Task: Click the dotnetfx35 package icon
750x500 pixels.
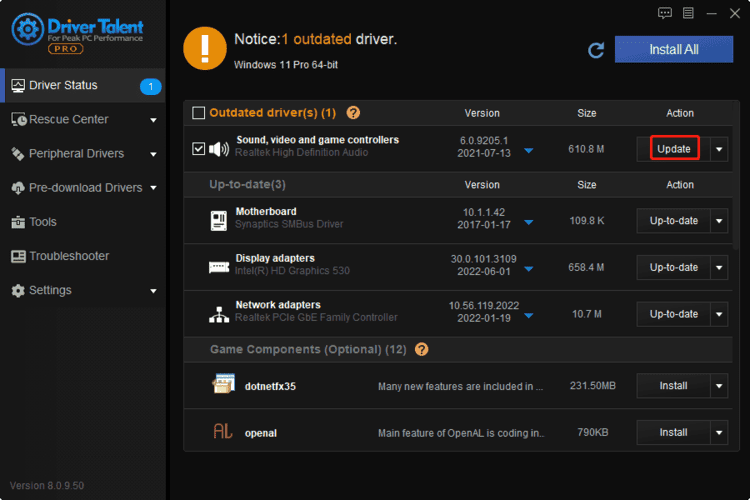Action: point(223,384)
